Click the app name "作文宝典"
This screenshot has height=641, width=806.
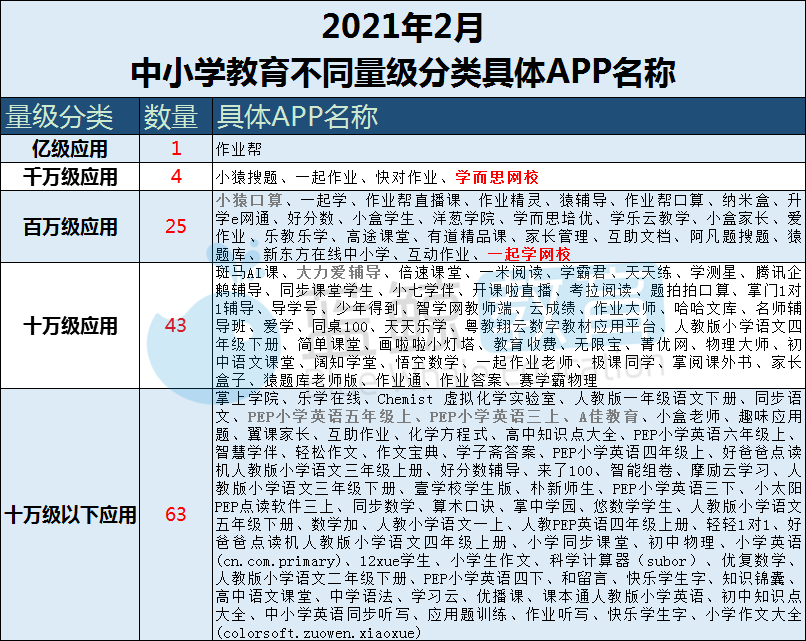point(408,452)
